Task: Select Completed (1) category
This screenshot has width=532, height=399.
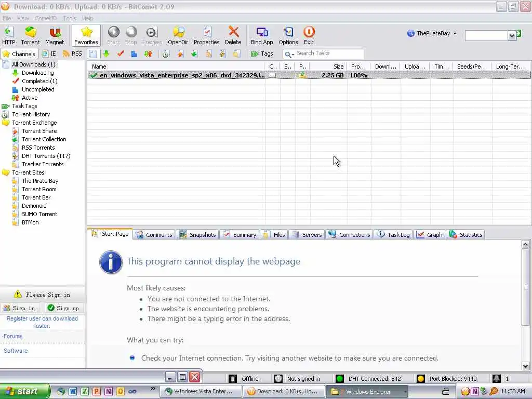Action: click(x=39, y=81)
